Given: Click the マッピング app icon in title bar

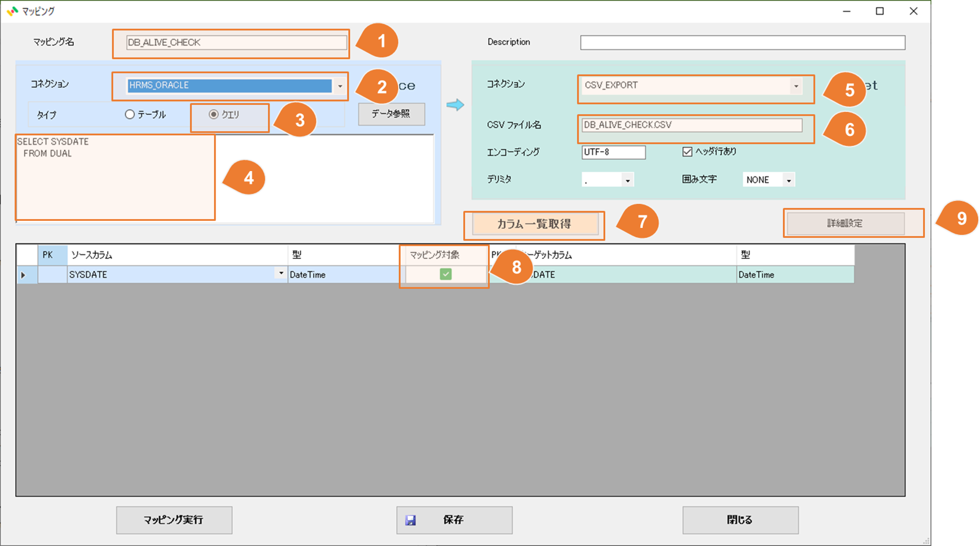Looking at the screenshot, I should (x=12, y=11).
